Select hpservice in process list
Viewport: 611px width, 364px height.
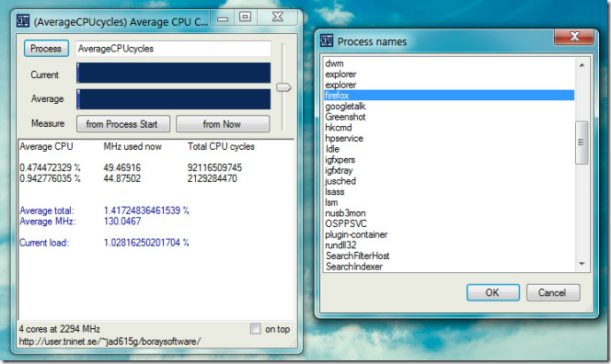point(449,138)
